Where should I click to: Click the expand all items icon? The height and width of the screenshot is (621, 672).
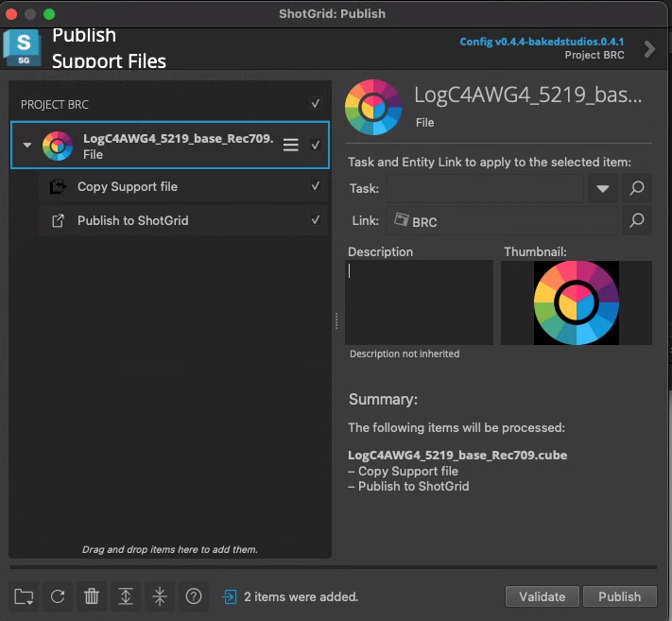[126, 595]
